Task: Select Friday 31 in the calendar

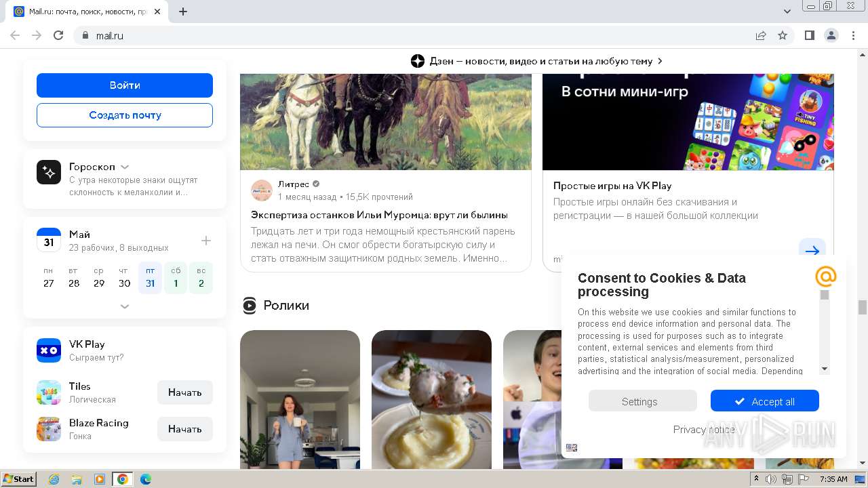Action: pyautogui.click(x=150, y=277)
